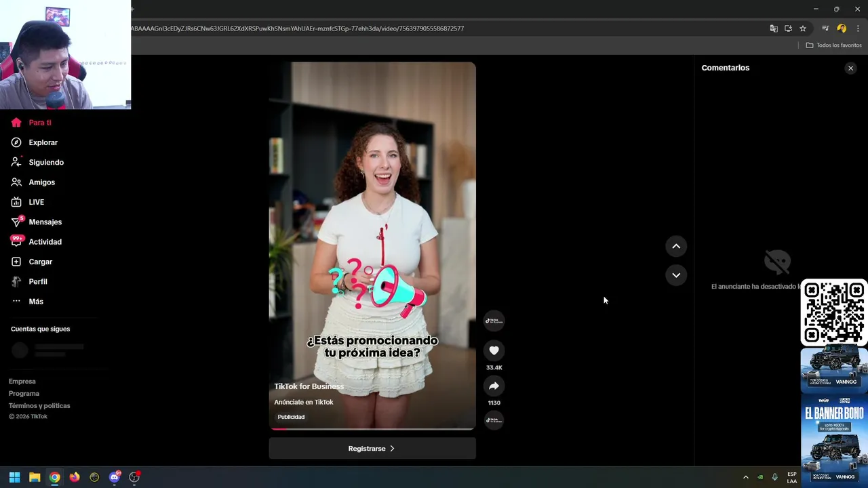The width and height of the screenshot is (868, 488).
Task: Seek using the video progress bar
Action: 372,428
